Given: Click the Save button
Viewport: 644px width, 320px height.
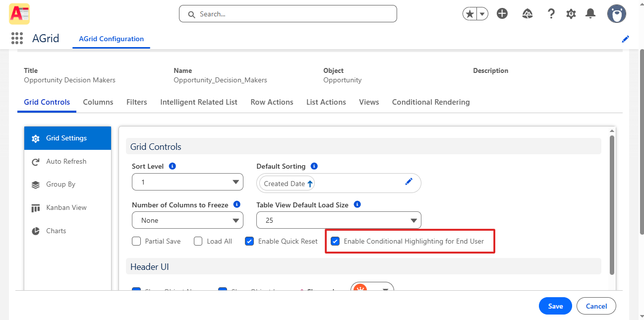Looking at the screenshot, I should click(x=555, y=306).
